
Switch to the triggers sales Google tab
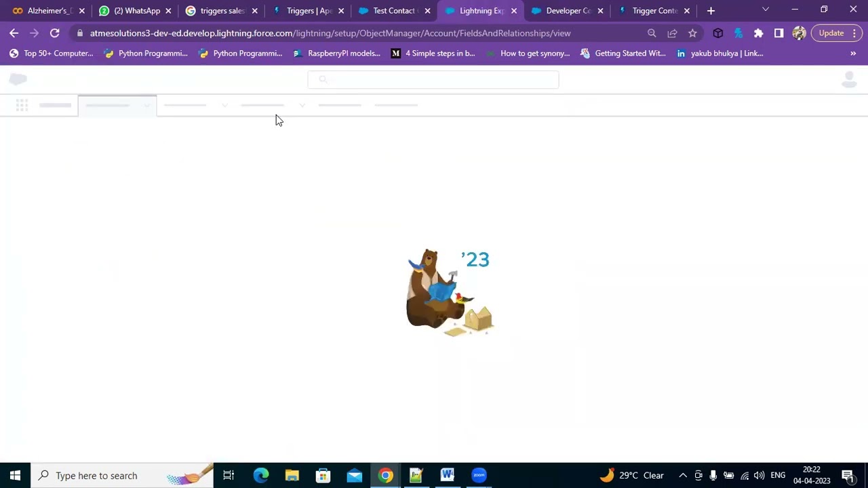tap(222, 11)
